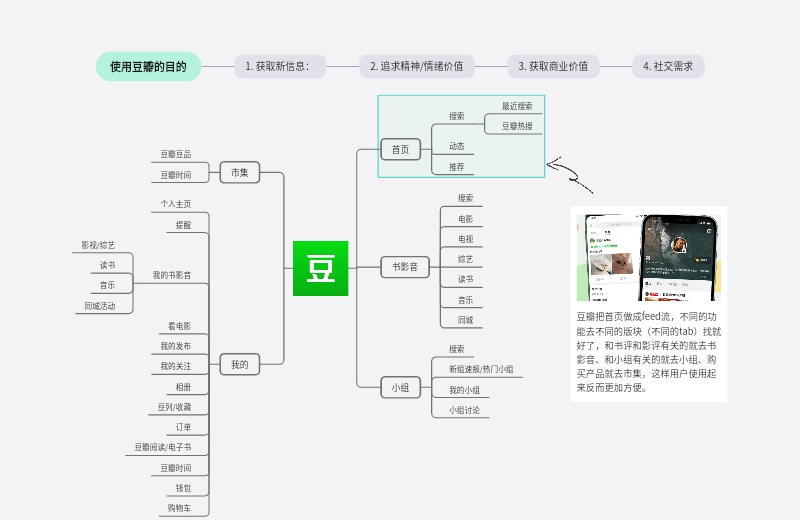Image resolution: width=800 pixels, height=520 pixels.
Task: Select the 市集 branch node
Action: (x=240, y=172)
